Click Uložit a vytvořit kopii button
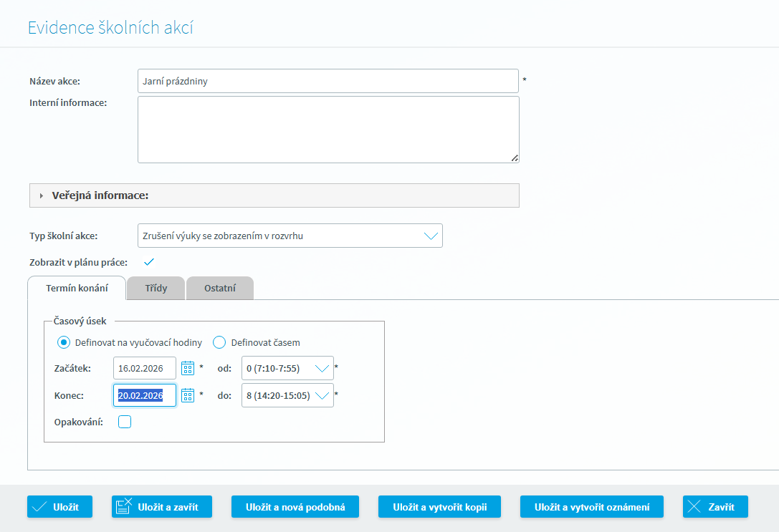The image size is (779, 532). coord(439,507)
